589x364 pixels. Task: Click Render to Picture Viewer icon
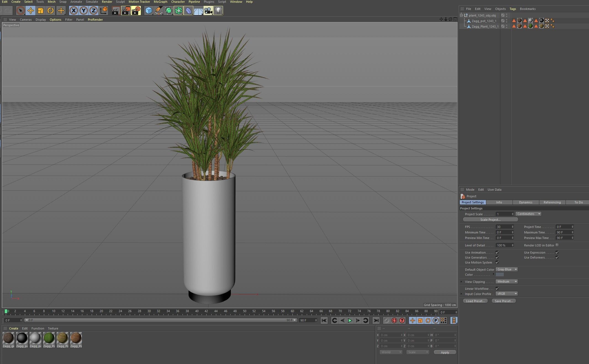click(x=126, y=11)
